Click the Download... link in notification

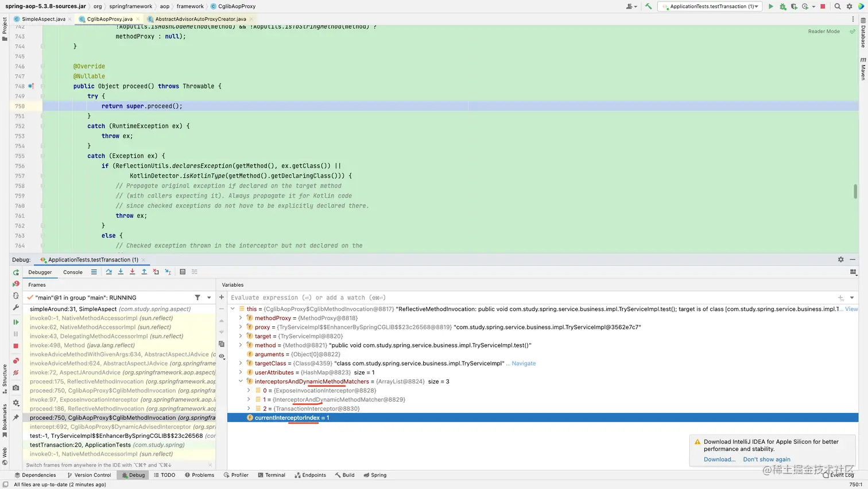pyautogui.click(x=719, y=459)
